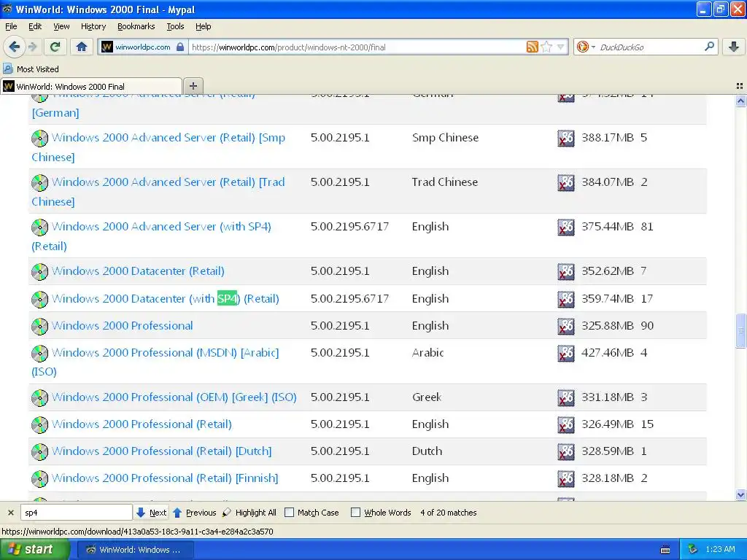Reload the current page
The image size is (747, 560).
(x=55, y=47)
